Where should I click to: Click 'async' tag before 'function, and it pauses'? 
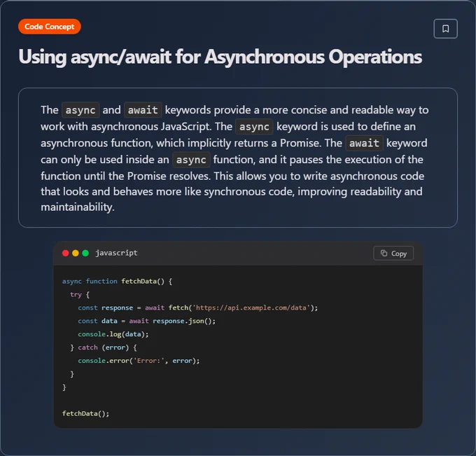coord(191,160)
